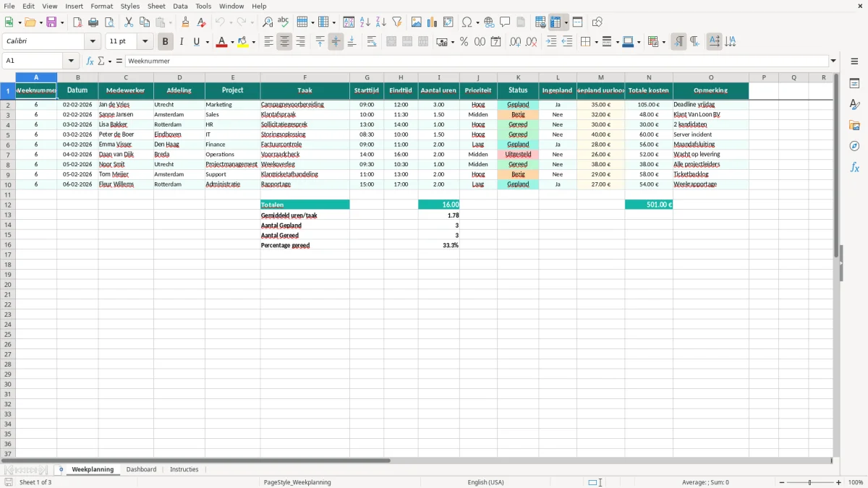Toggle Align Left
This screenshot has height=488, width=868.
click(x=268, y=42)
